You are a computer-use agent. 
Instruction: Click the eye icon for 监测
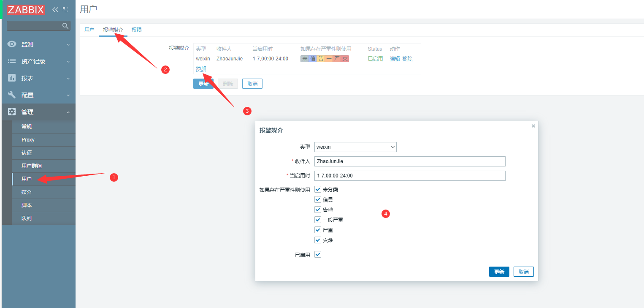click(12, 44)
